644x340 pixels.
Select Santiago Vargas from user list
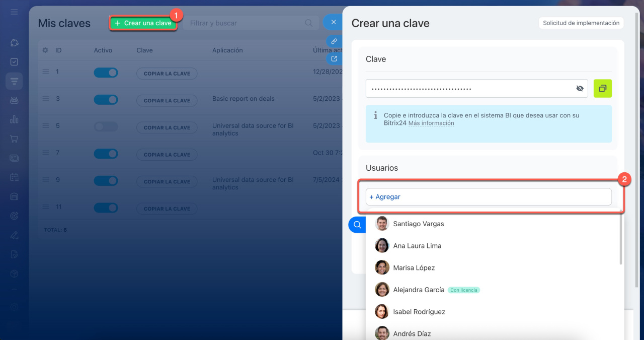click(x=419, y=224)
